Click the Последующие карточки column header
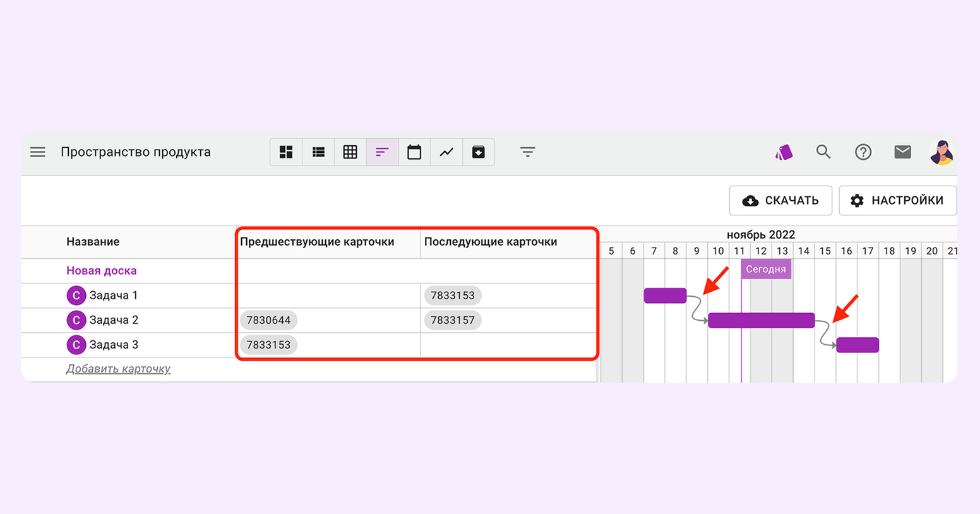 491,242
